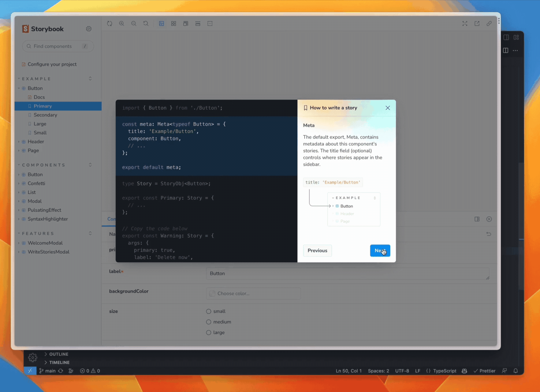
Task: Expand the OUTLINE section in VS Code
Action: (x=59, y=354)
